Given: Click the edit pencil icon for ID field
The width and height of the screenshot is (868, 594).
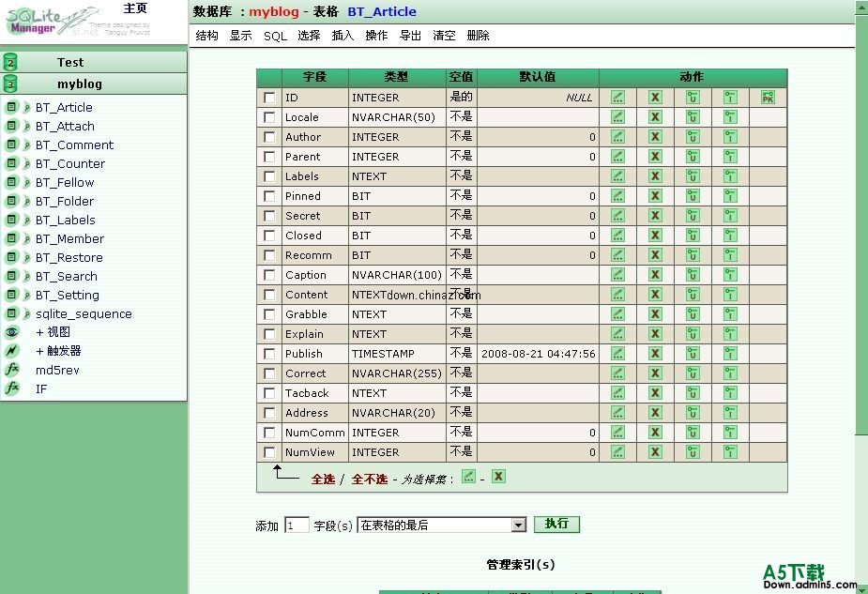Looking at the screenshot, I should pos(617,98).
